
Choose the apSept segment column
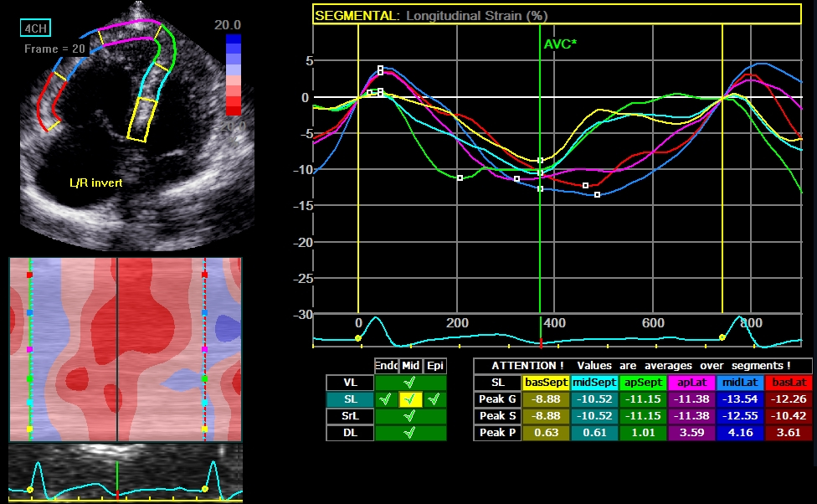[642, 383]
